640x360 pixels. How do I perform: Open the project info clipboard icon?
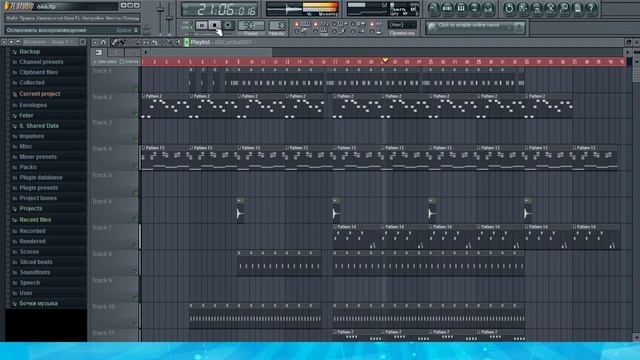[578, 8]
